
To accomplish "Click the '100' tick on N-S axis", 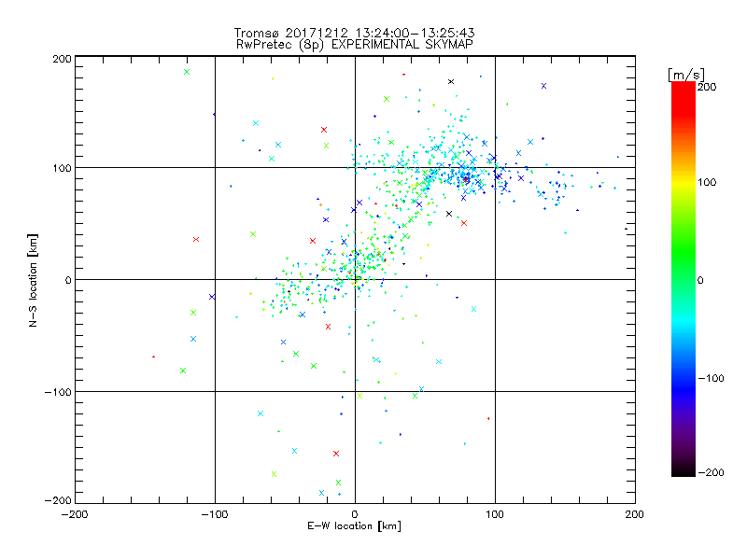I will [x=62, y=168].
